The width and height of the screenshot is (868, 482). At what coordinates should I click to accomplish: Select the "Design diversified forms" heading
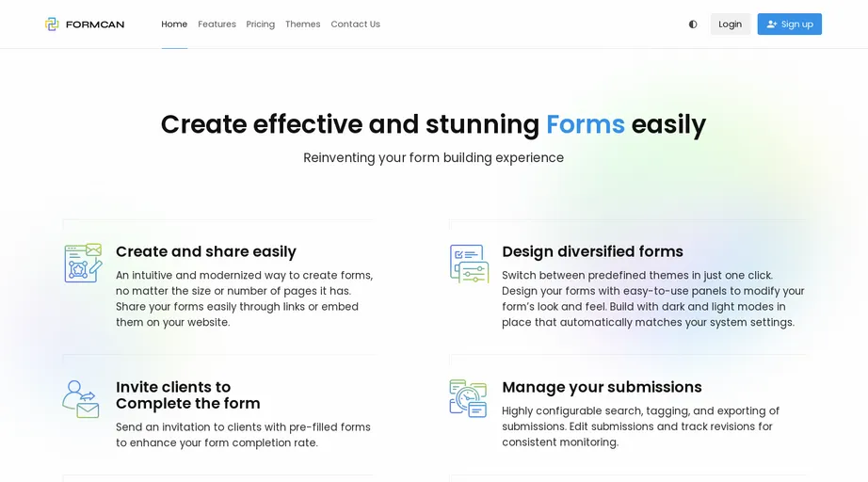click(592, 251)
